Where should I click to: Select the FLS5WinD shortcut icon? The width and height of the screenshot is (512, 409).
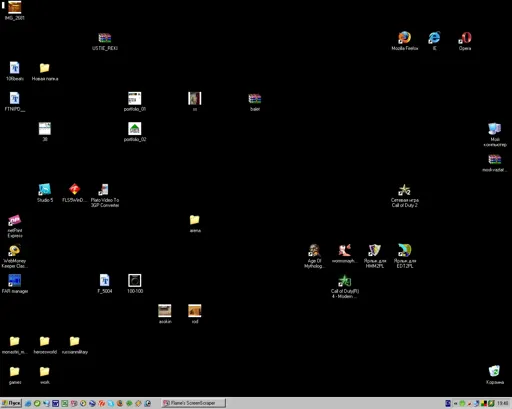point(75,189)
